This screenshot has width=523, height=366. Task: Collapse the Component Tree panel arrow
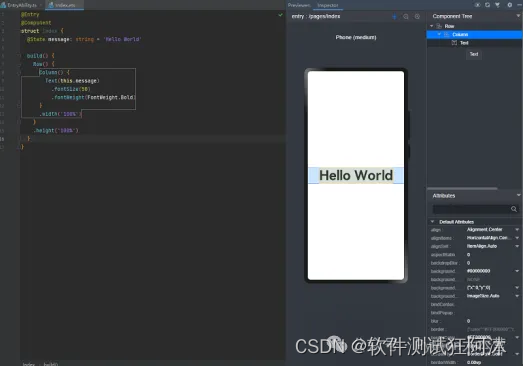click(x=518, y=16)
